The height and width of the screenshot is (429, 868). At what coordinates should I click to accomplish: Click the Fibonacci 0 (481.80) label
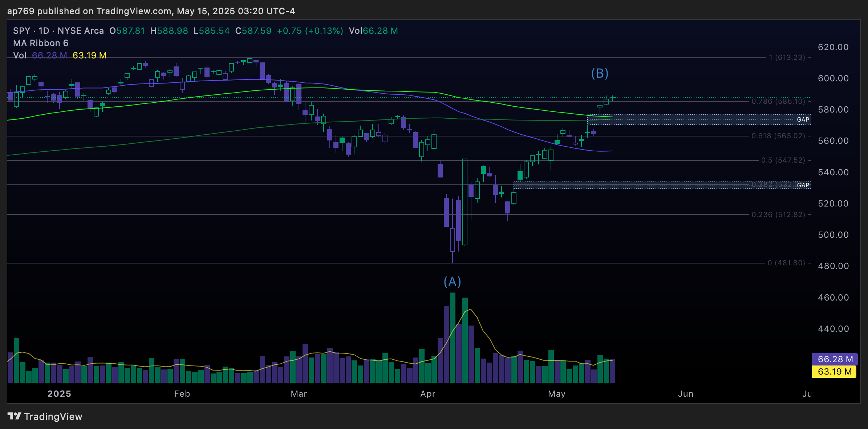tap(786, 263)
